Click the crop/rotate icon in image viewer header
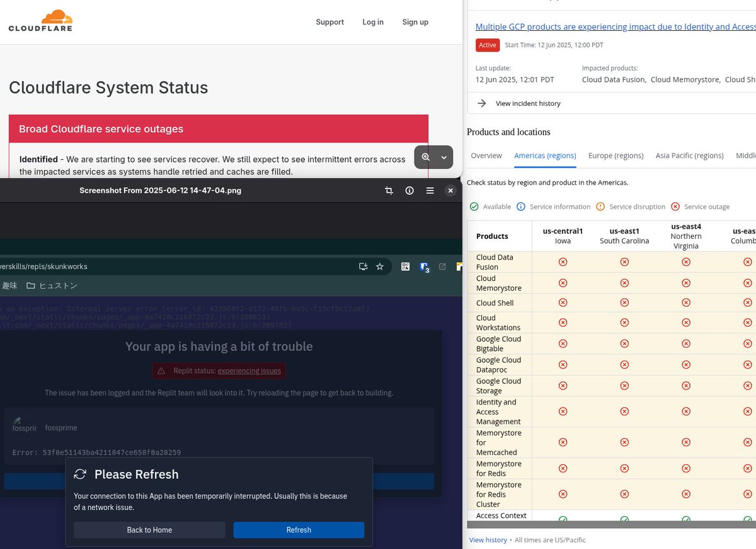The width and height of the screenshot is (756, 549). point(389,190)
